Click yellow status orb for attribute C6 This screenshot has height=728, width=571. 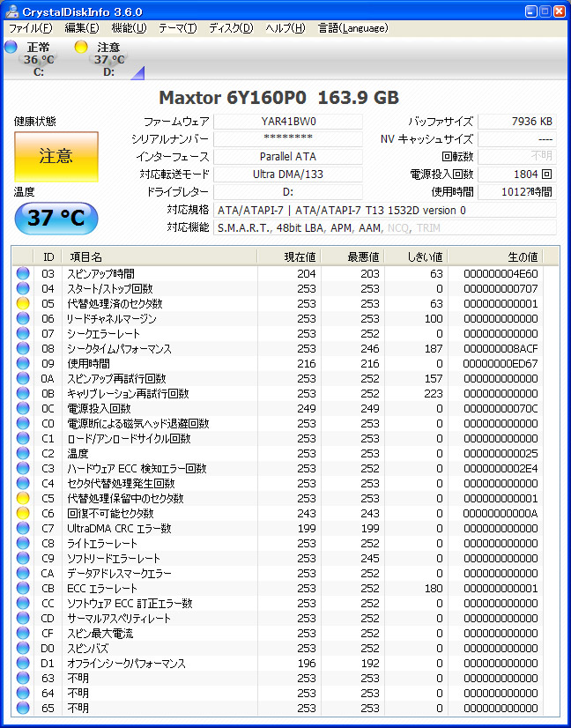pyautogui.click(x=23, y=513)
